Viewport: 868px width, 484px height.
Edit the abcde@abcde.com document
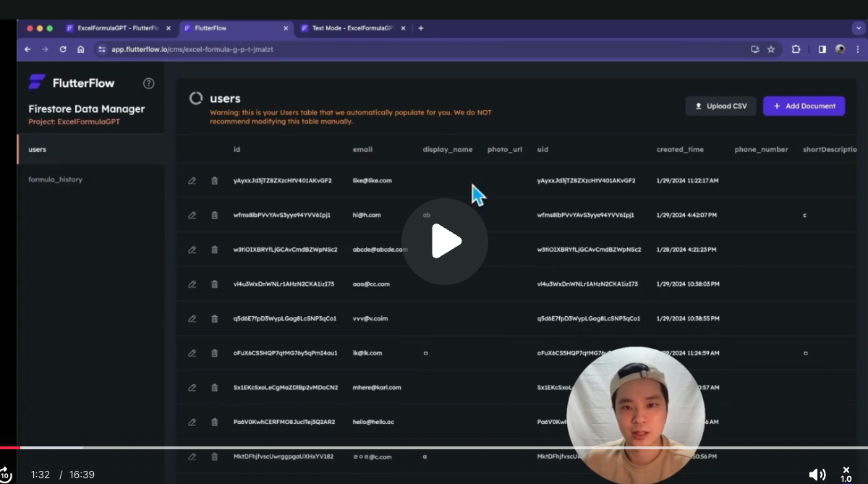192,250
